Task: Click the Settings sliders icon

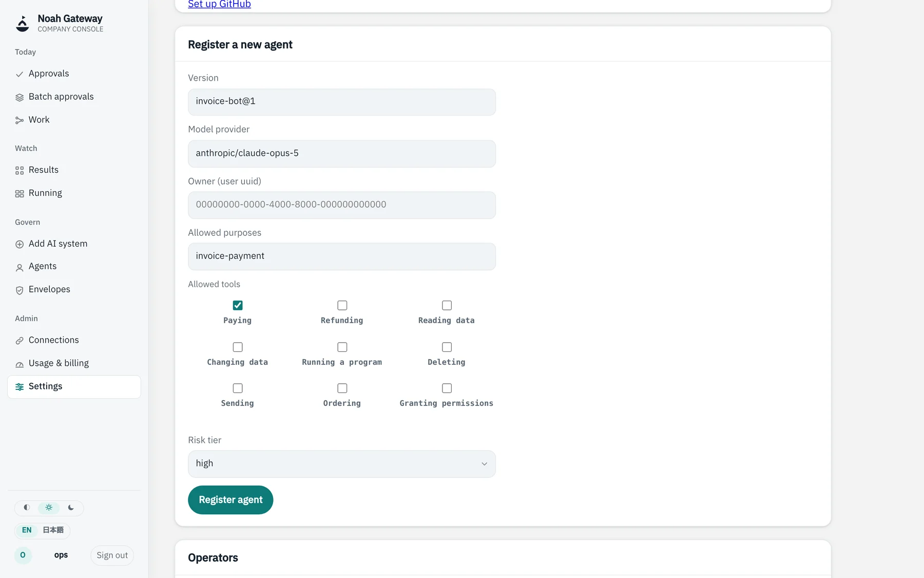Action: [20, 387]
